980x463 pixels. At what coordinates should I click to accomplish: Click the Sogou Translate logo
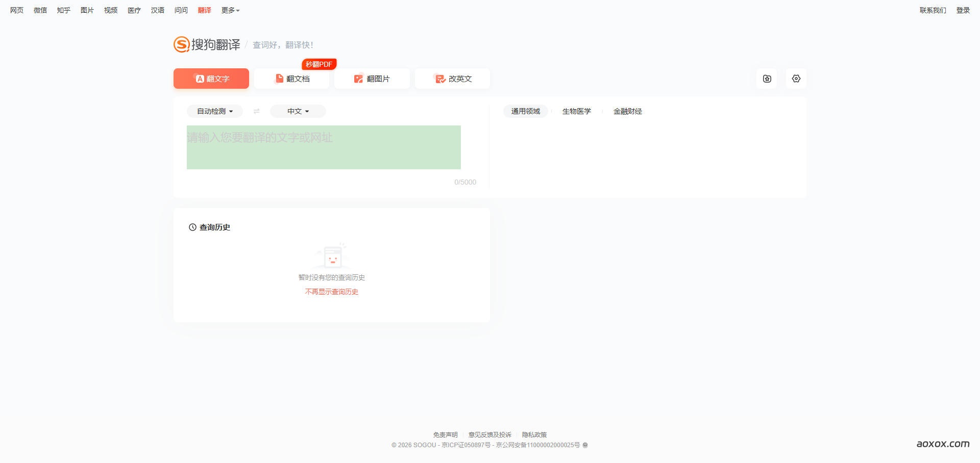(x=207, y=44)
